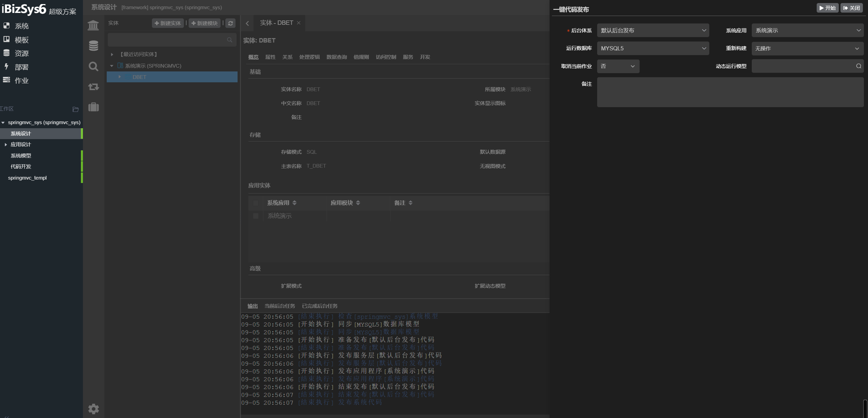Open the settings gear icon
Viewport: 868px width, 418px height.
[93, 408]
